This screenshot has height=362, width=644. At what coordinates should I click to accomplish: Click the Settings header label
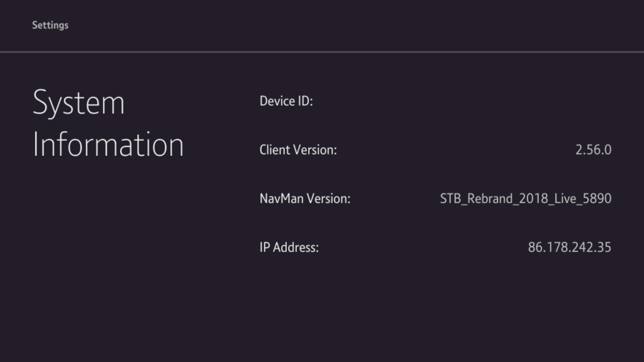click(50, 25)
